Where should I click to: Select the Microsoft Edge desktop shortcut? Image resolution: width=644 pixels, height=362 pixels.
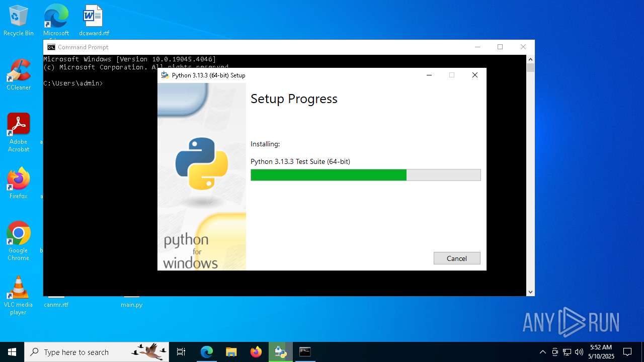56,21
